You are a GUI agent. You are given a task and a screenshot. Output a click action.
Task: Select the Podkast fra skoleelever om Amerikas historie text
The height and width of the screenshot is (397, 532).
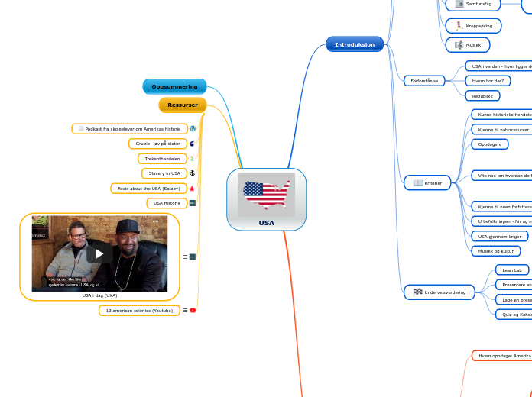click(x=133, y=129)
